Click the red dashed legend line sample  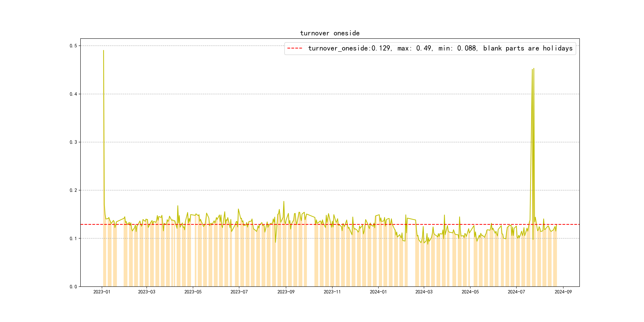(x=295, y=48)
